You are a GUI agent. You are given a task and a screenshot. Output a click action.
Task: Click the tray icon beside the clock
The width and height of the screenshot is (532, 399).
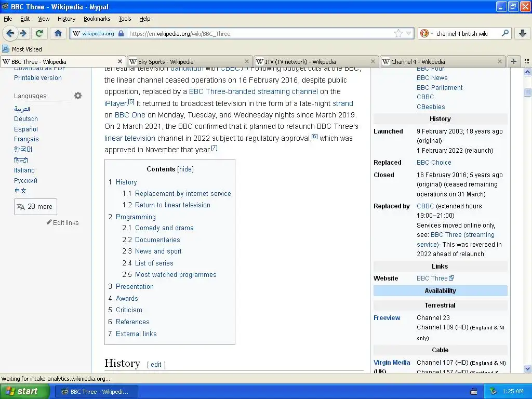click(x=494, y=392)
